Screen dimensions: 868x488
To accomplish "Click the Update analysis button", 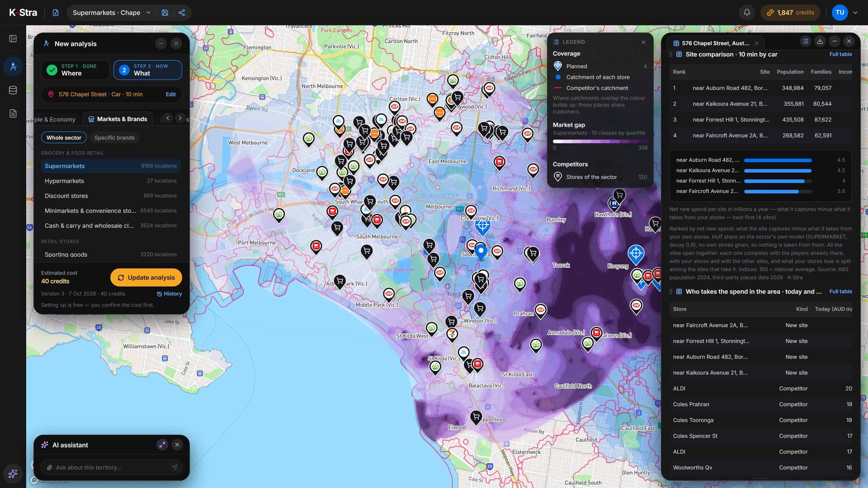I will [146, 277].
